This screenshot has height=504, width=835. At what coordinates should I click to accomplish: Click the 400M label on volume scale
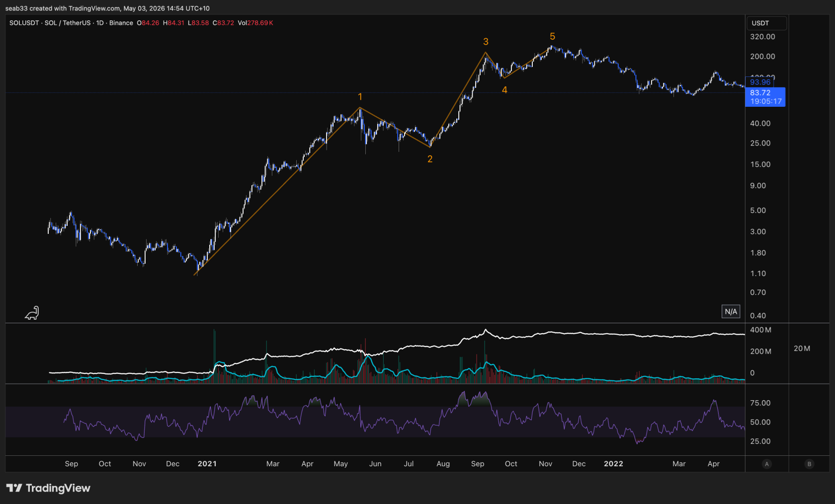(x=760, y=330)
